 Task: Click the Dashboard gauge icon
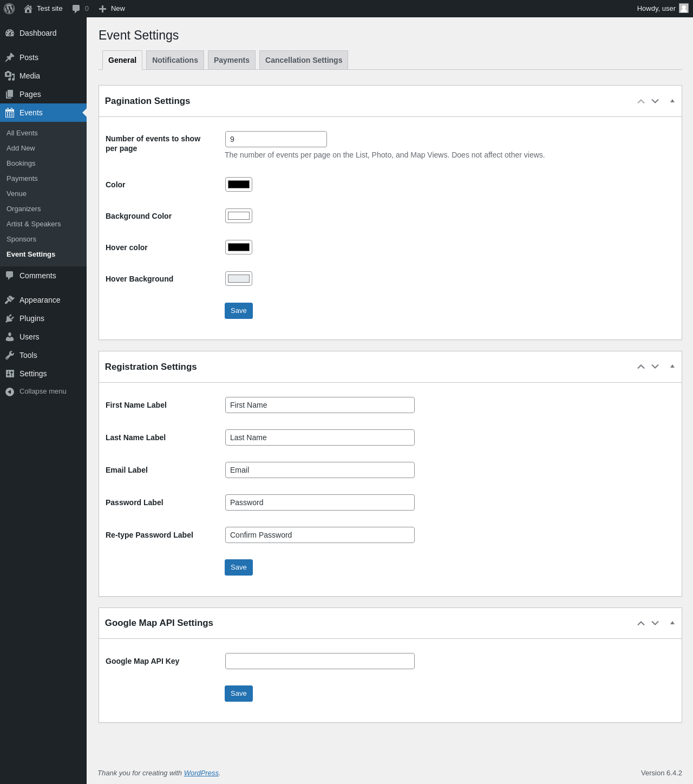click(10, 33)
